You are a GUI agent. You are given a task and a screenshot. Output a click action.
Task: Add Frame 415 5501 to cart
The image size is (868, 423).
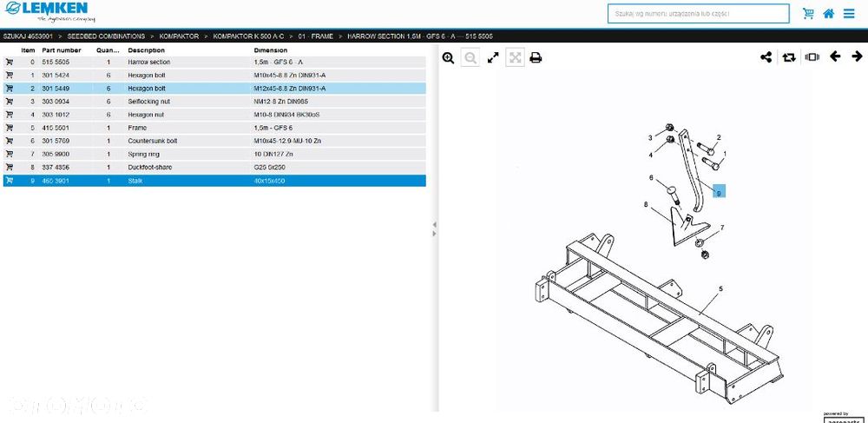(x=10, y=128)
